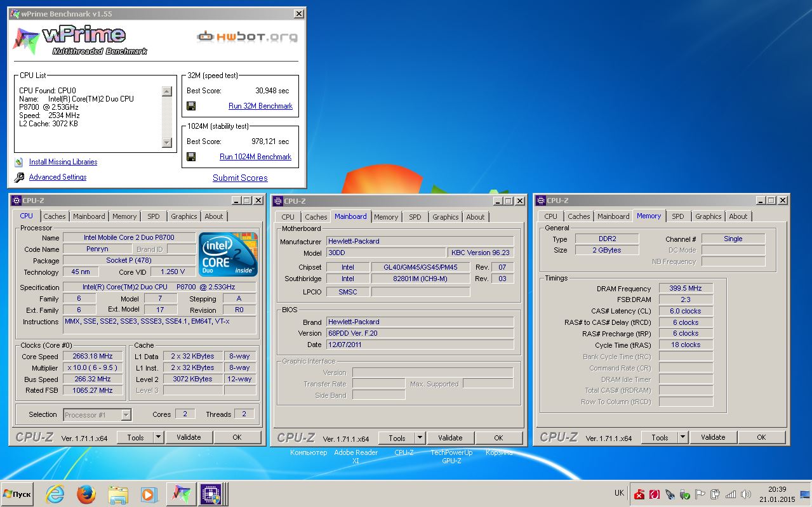Switch to Caches tab in the CPU window
The height and width of the screenshot is (507, 812).
[x=54, y=216]
